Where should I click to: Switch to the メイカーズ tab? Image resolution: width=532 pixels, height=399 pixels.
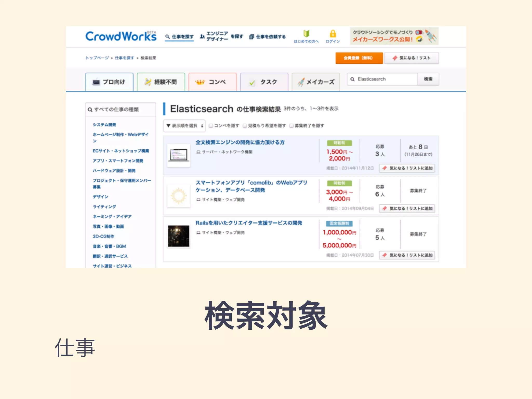click(x=316, y=82)
